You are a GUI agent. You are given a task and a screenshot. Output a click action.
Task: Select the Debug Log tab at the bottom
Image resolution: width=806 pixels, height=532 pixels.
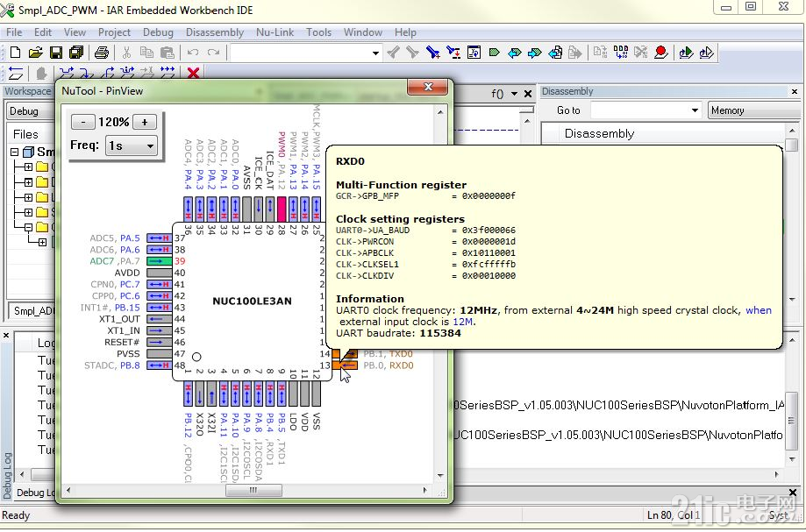pos(33,493)
